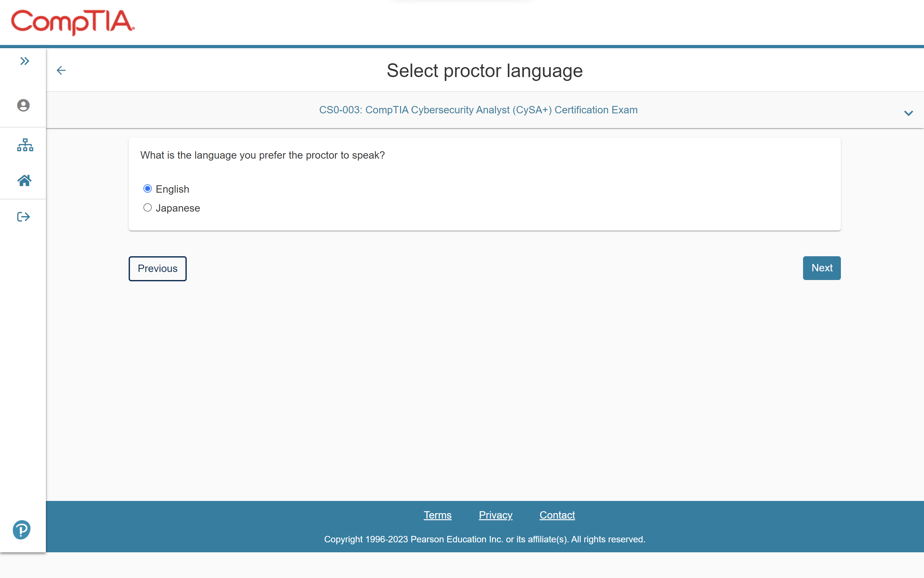Viewport: 924px width, 578px height.
Task: Open the Terms link in footer
Action: point(438,515)
